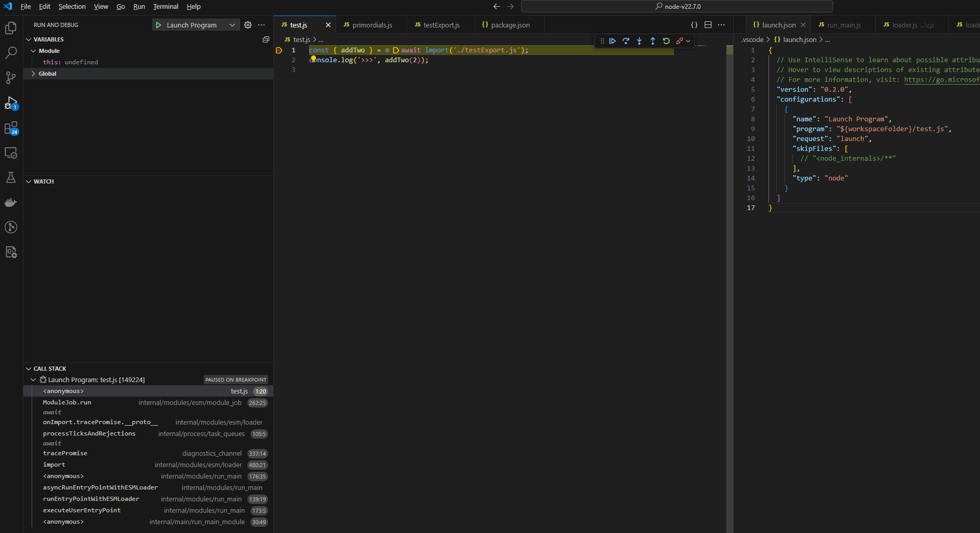Collapse the Watch section
The height and width of the screenshot is (533, 980).
coord(29,181)
